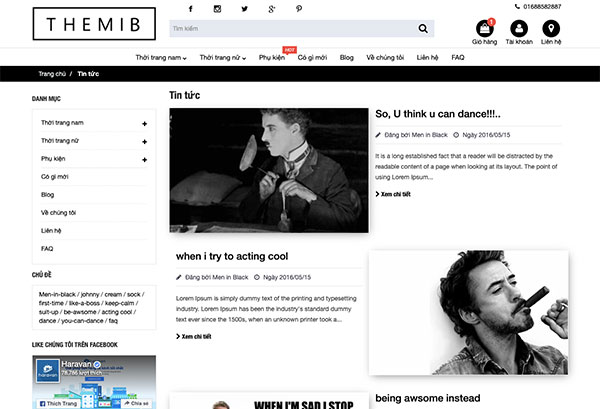Open Về chúng tôi in the top navigation

385,58
